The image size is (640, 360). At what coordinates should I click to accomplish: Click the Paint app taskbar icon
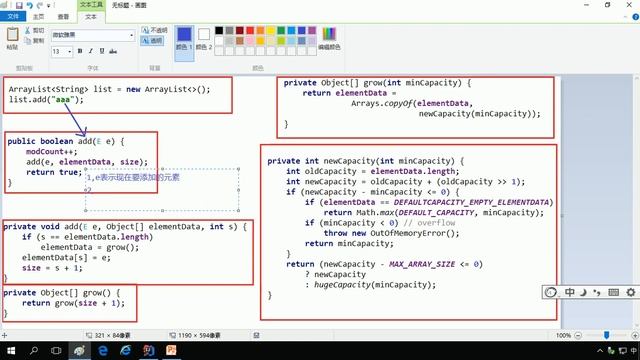(79, 351)
